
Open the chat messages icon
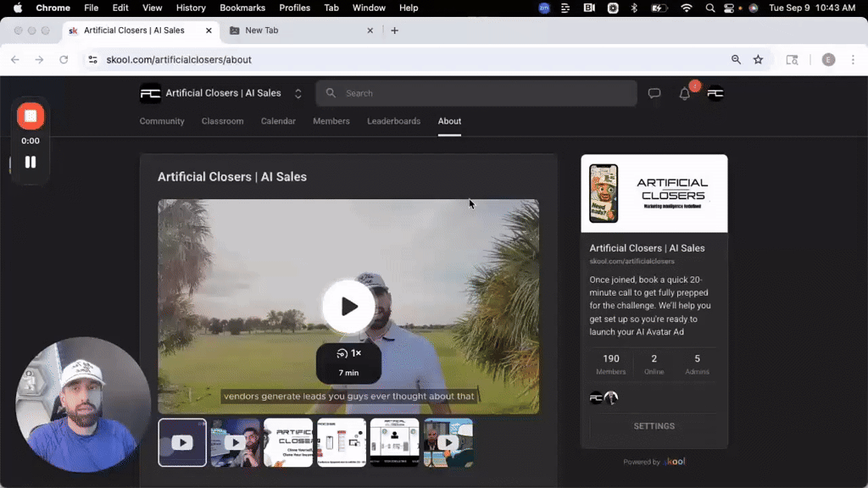pos(654,93)
